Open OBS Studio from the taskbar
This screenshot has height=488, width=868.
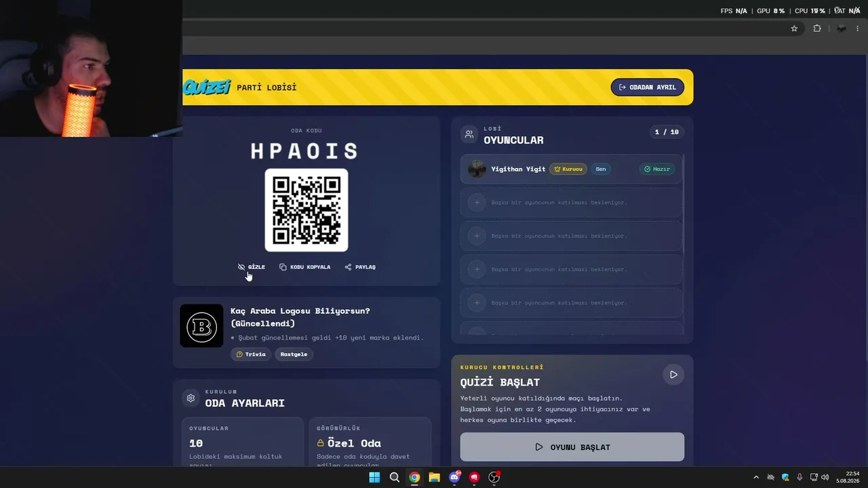[494, 477]
